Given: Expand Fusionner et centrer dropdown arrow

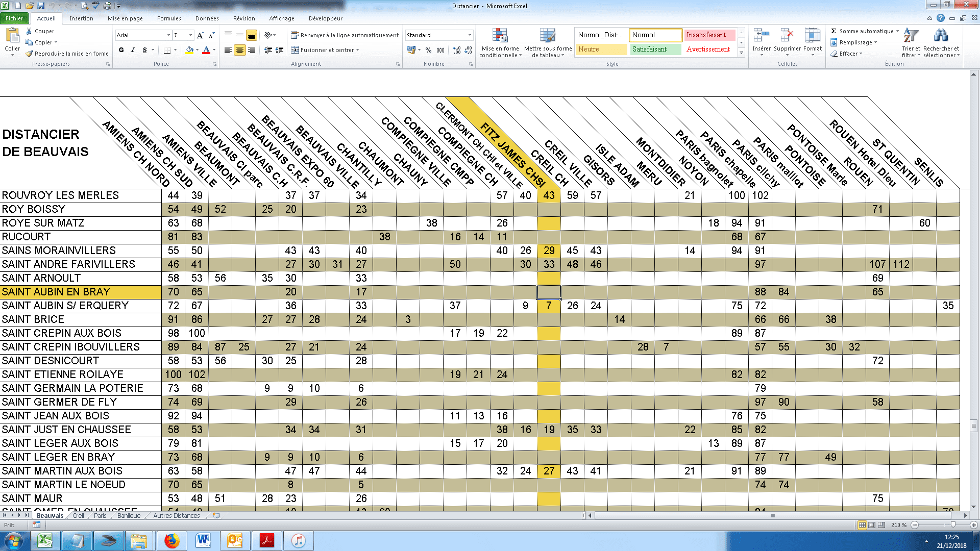Looking at the screenshot, I should click(x=358, y=50).
